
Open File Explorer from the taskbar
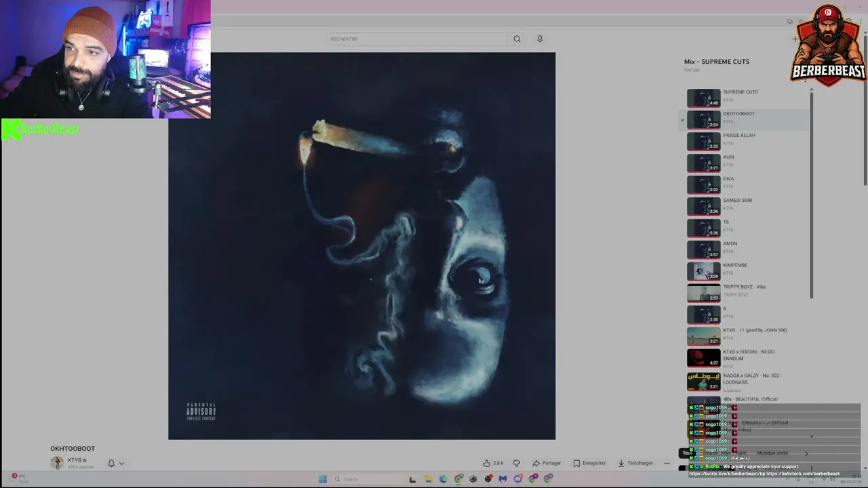[x=428, y=479]
